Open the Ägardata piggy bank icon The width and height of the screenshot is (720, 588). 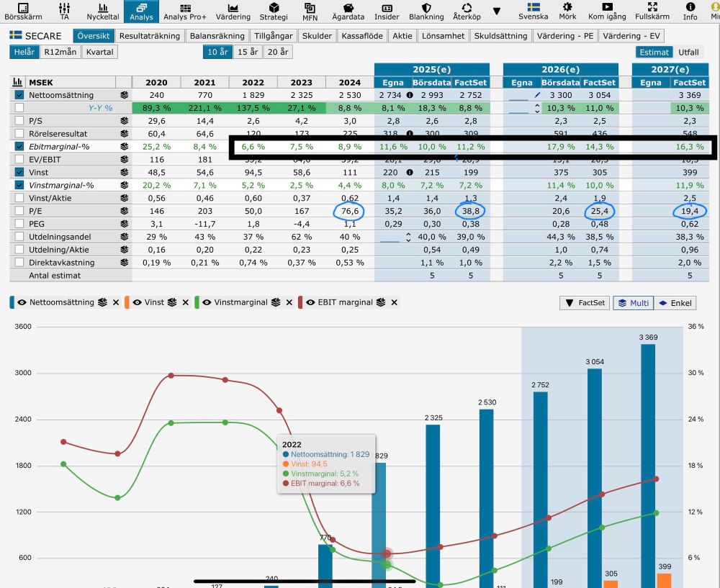point(348,12)
